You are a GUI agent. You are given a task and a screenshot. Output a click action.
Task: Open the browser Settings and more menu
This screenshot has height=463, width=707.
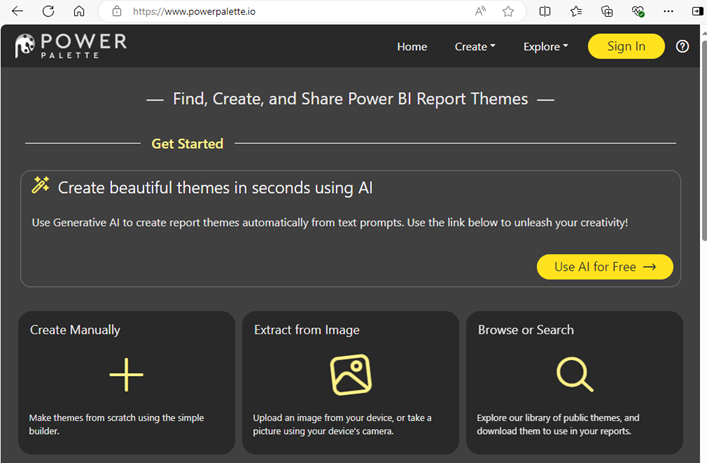(668, 11)
